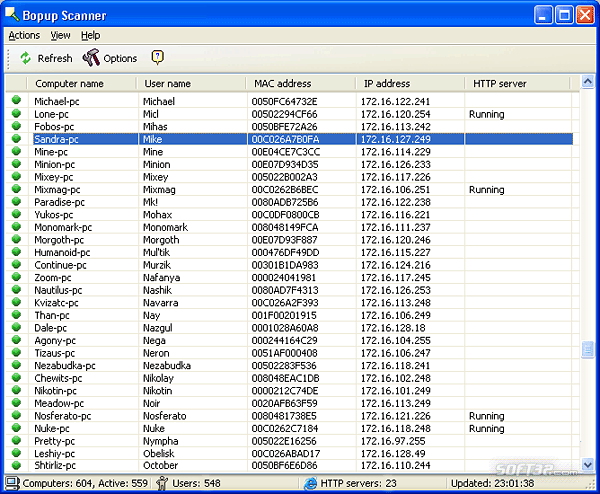Open the View menu
The image size is (600, 494).
pyautogui.click(x=60, y=35)
